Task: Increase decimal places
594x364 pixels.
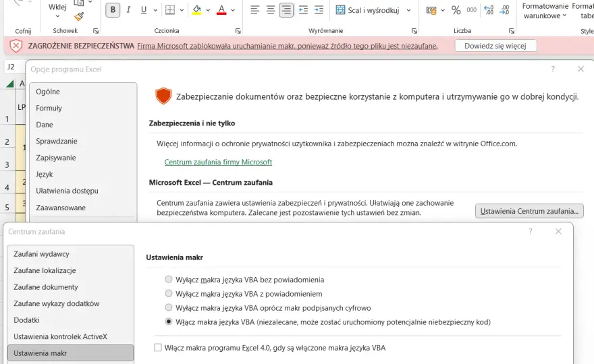Action: (x=489, y=10)
